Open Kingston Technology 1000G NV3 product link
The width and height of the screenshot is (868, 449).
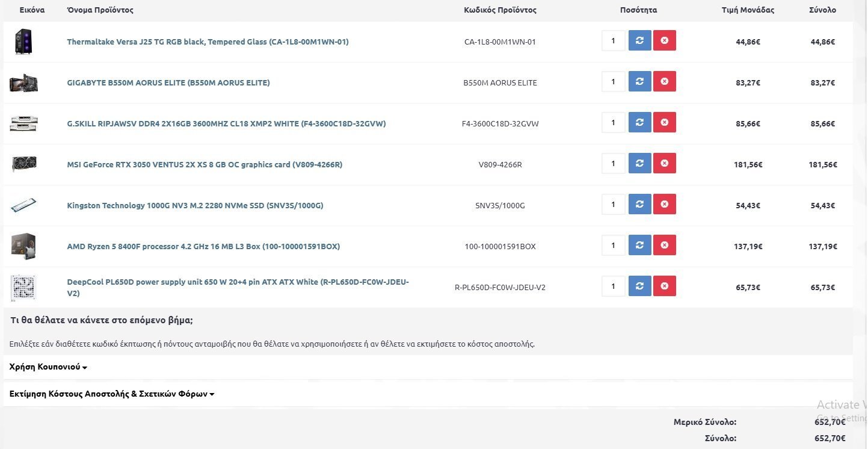[x=195, y=205]
